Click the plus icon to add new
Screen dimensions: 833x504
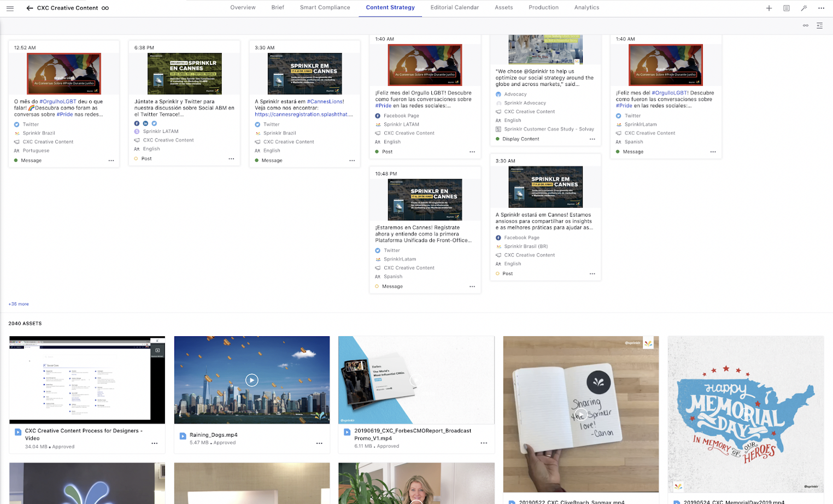(769, 8)
